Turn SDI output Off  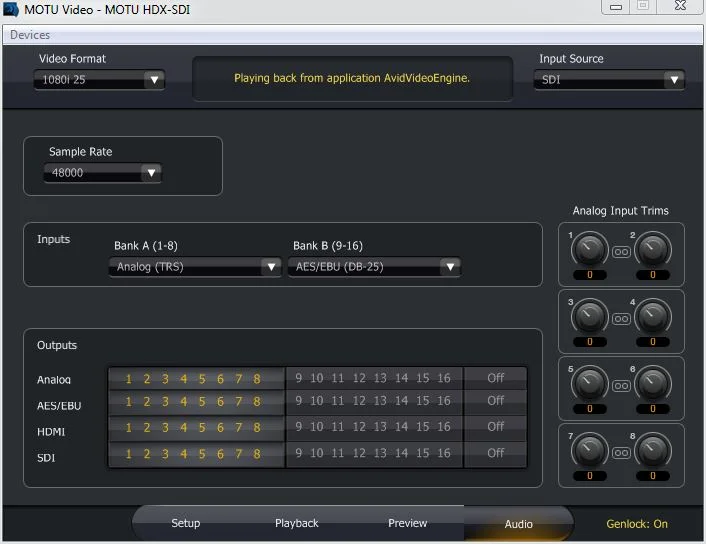(x=495, y=453)
